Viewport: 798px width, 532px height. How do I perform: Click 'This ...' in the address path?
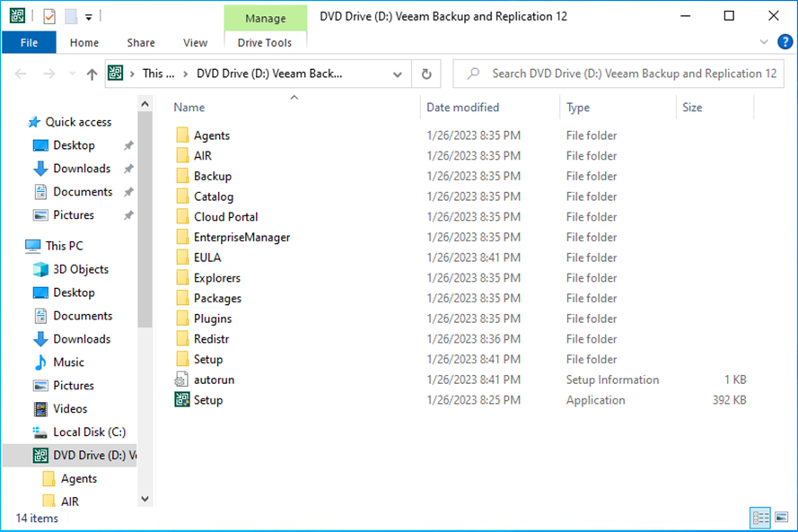coord(158,74)
